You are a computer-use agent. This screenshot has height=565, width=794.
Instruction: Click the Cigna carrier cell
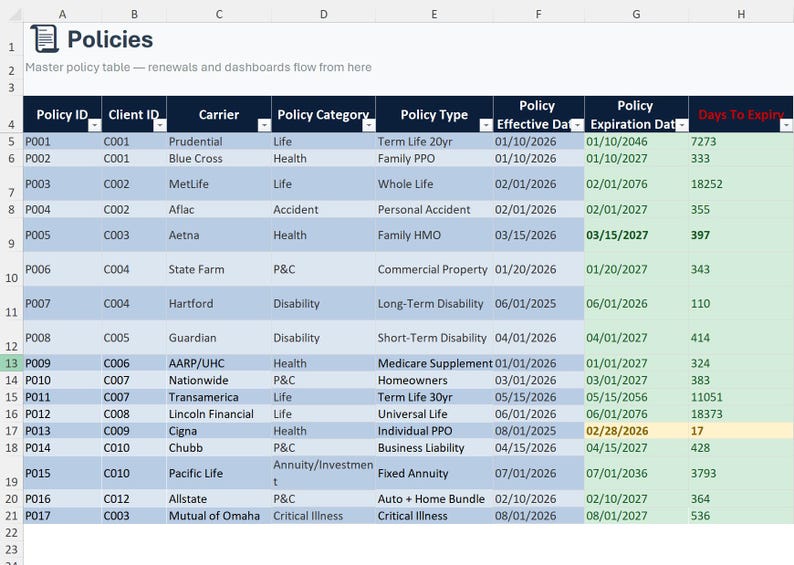click(219, 431)
